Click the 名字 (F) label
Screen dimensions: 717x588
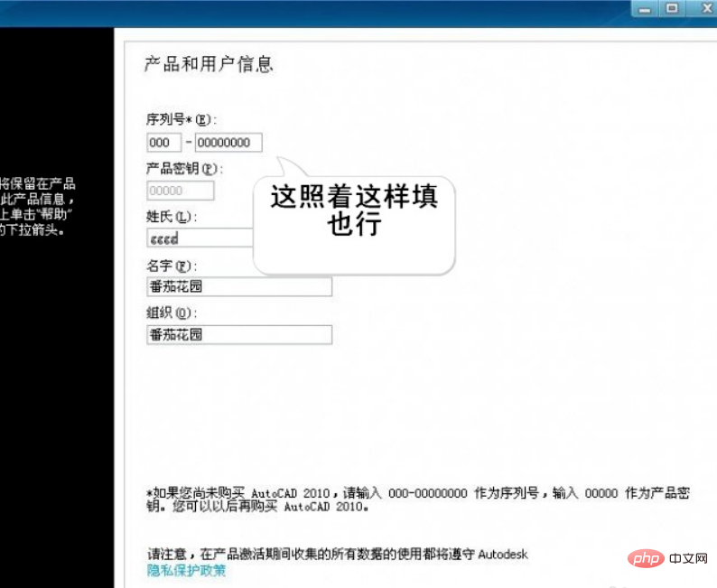coord(172,266)
